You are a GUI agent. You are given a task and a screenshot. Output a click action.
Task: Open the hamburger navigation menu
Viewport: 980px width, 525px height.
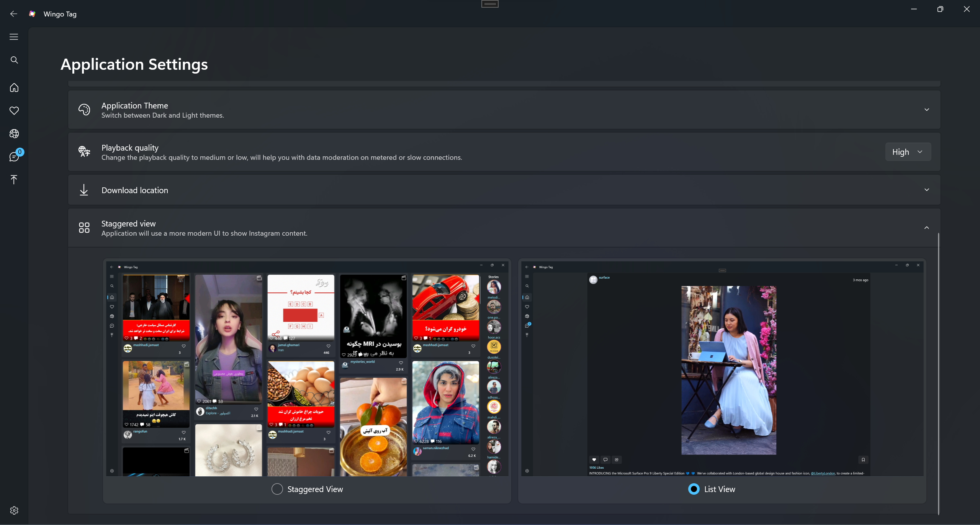pyautogui.click(x=14, y=37)
